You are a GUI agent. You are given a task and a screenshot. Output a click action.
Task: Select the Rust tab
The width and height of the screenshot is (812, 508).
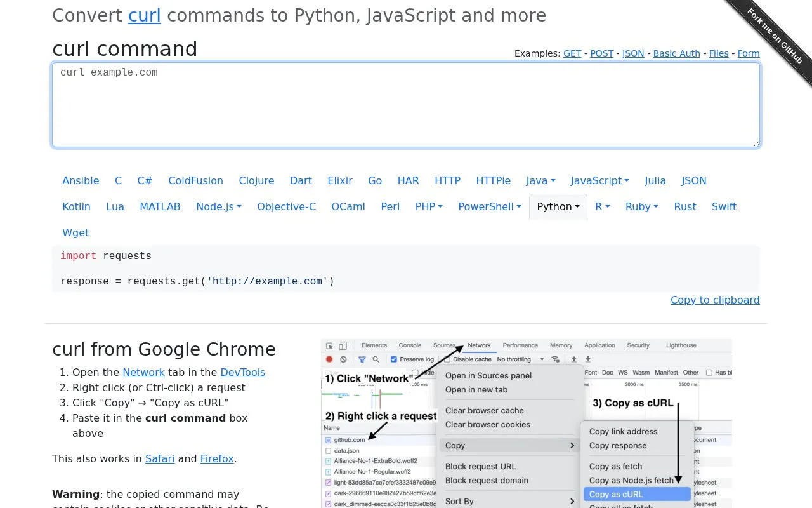point(685,206)
